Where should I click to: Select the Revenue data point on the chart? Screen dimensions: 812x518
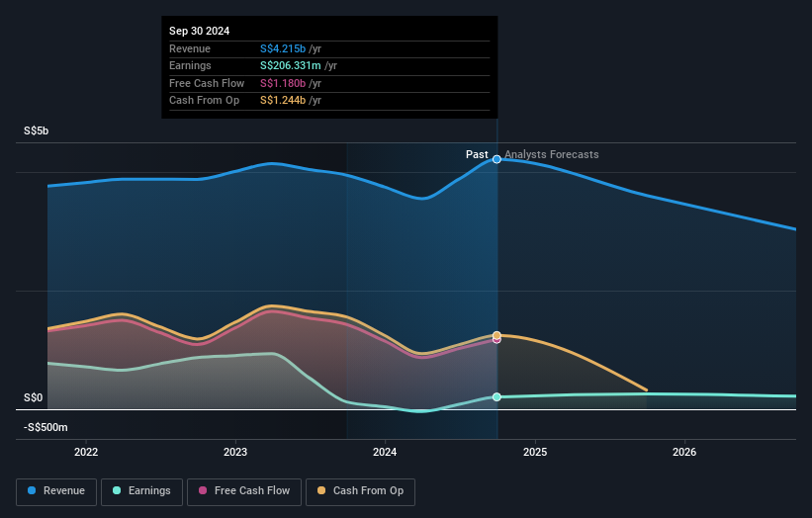click(496, 159)
